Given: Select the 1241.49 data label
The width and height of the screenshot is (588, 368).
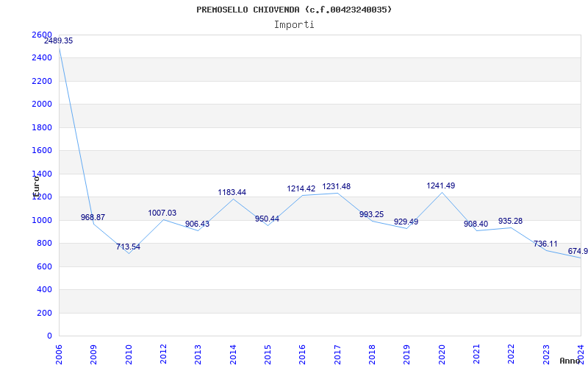Looking at the screenshot, I should (440, 186).
